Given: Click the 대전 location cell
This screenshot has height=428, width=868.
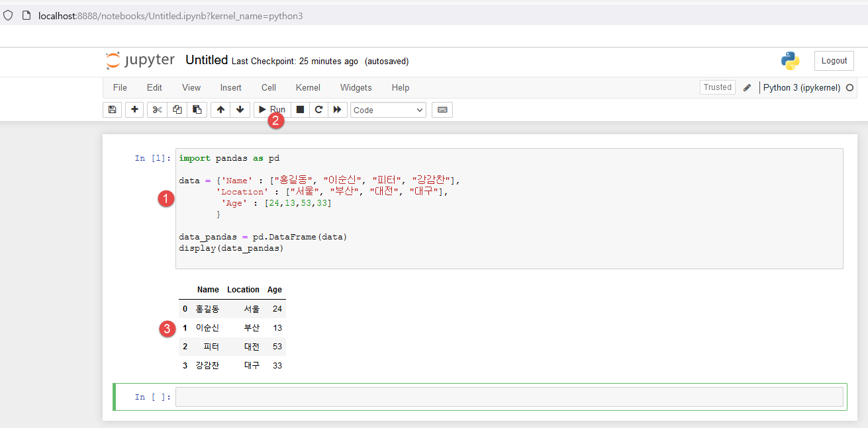Looking at the screenshot, I should tap(252, 347).
